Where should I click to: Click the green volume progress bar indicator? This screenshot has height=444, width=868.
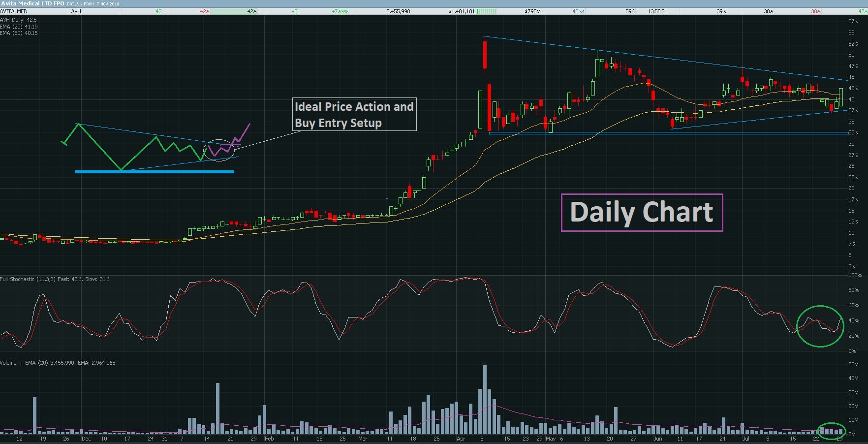(x=487, y=11)
